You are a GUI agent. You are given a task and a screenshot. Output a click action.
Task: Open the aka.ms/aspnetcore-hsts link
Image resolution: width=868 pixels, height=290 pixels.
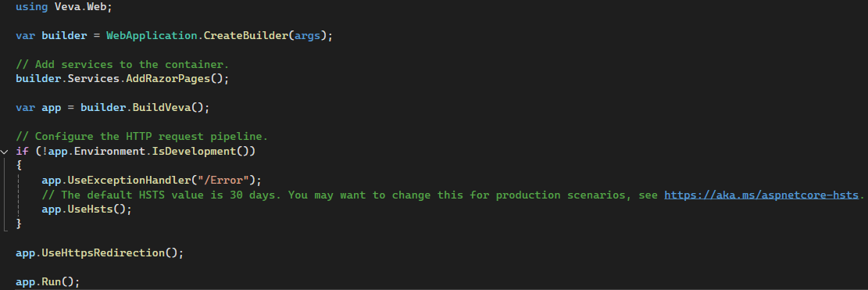click(x=761, y=195)
